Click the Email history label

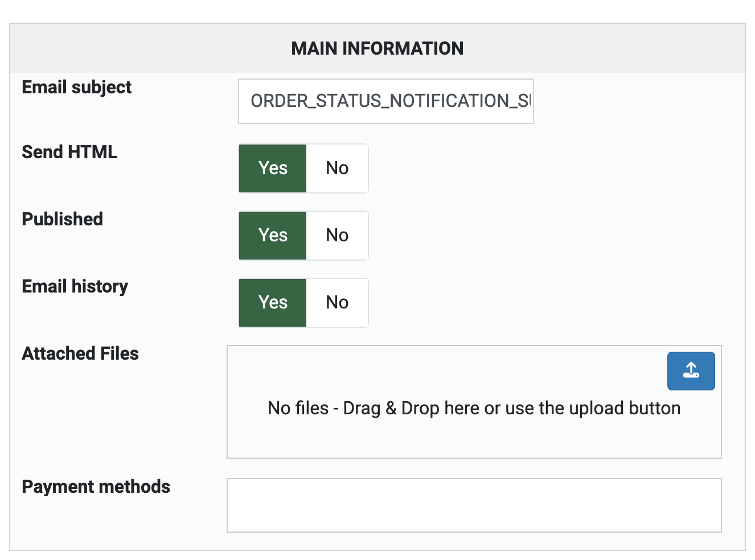[x=75, y=286]
